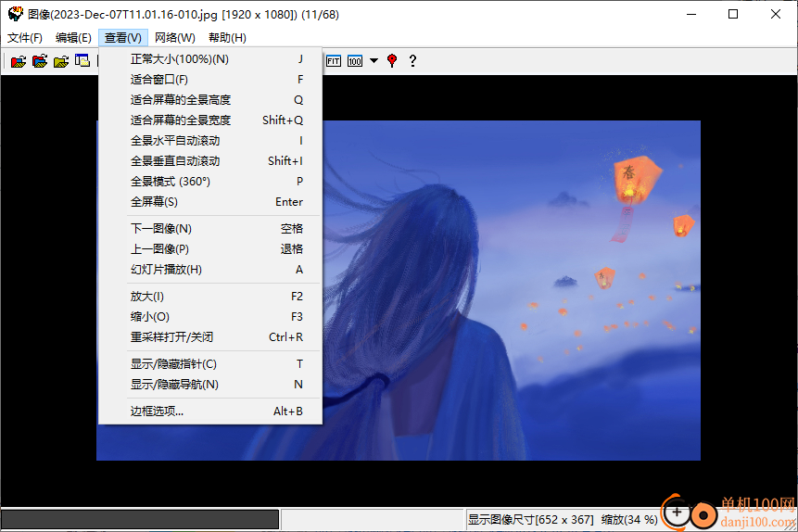Click the 缩放(34 %) status bar entry

point(629,520)
